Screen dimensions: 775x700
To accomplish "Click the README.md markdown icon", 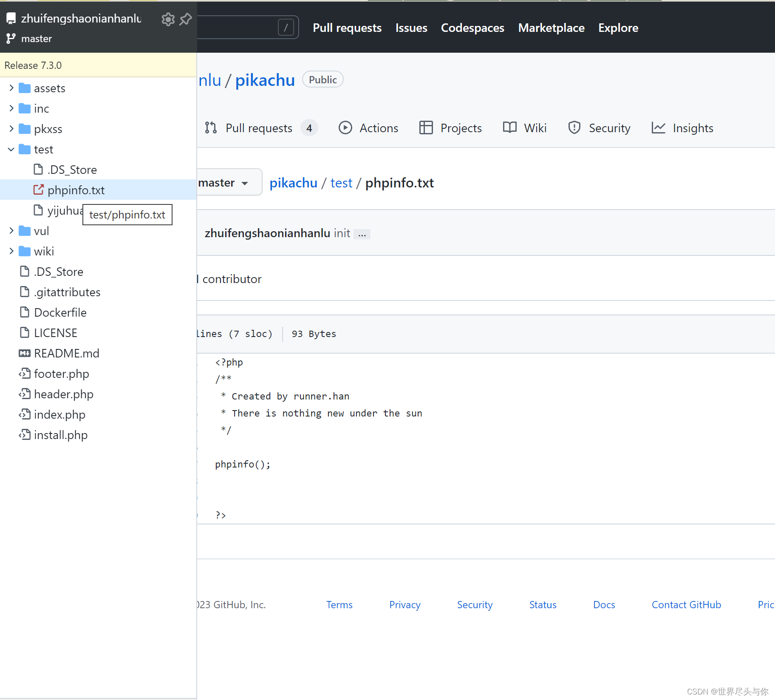I will [x=25, y=353].
